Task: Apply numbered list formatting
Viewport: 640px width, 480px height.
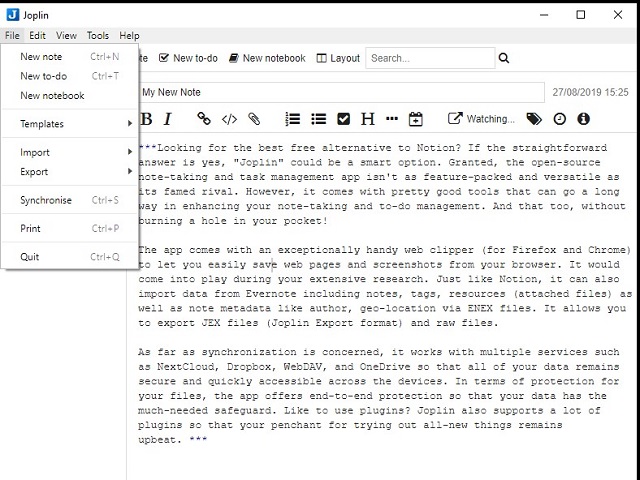Action: (x=293, y=119)
